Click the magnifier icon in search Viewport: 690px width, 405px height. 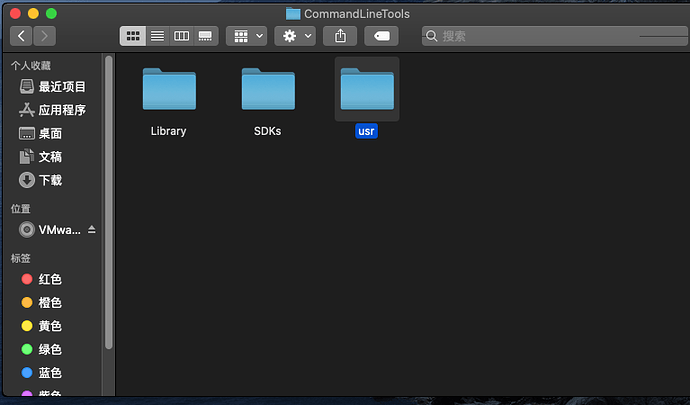432,36
